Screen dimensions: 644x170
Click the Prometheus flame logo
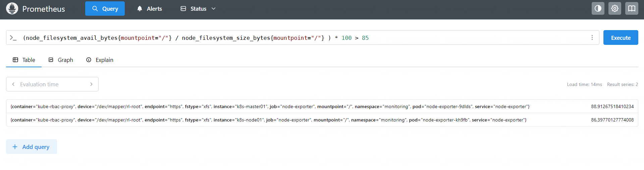(12, 9)
